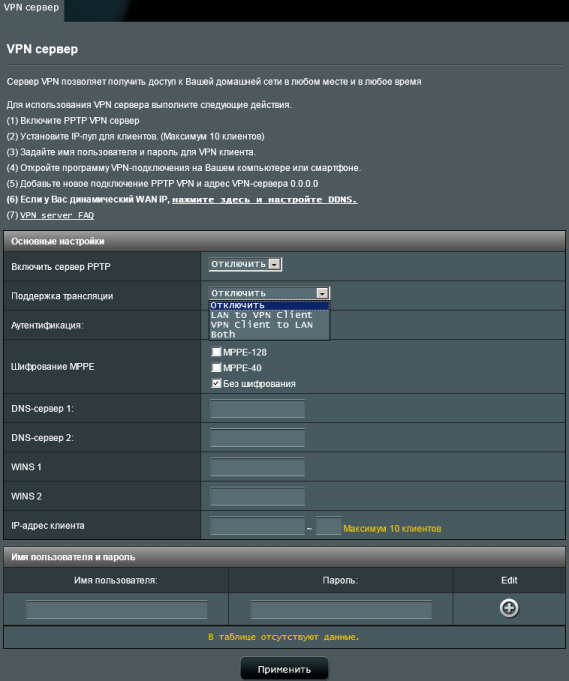The image size is (569, 681).
Task: Click the WINS 1 text field
Action: [x=257, y=467]
